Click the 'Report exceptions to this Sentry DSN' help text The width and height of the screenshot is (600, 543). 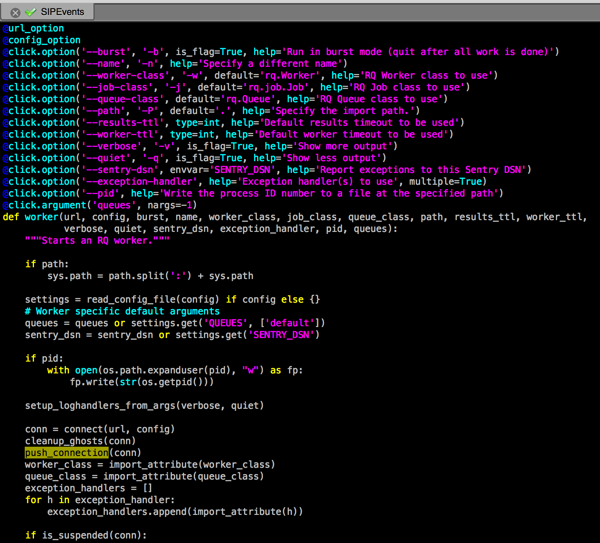(423, 170)
